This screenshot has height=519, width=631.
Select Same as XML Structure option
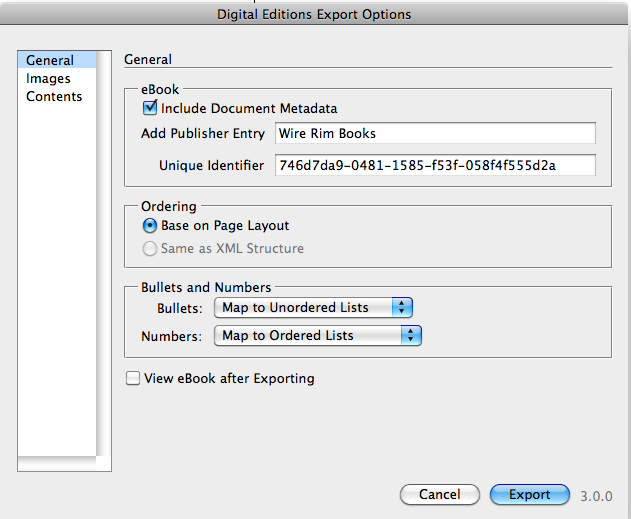pyautogui.click(x=150, y=248)
